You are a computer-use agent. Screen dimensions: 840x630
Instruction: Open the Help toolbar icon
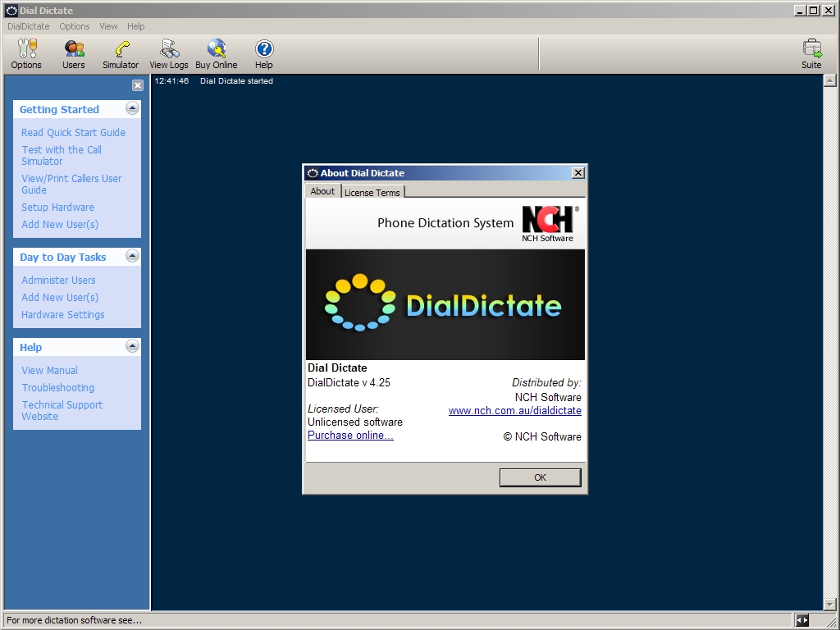click(263, 54)
